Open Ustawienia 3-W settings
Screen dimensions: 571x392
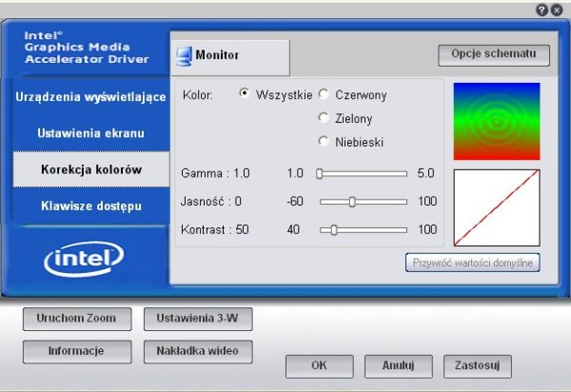click(198, 319)
